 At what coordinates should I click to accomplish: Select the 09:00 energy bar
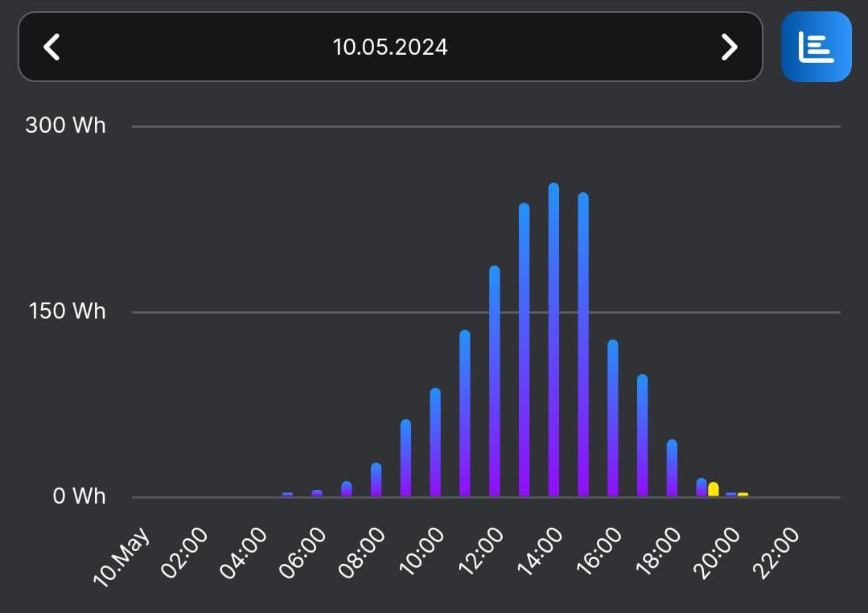[x=405, y=458]
